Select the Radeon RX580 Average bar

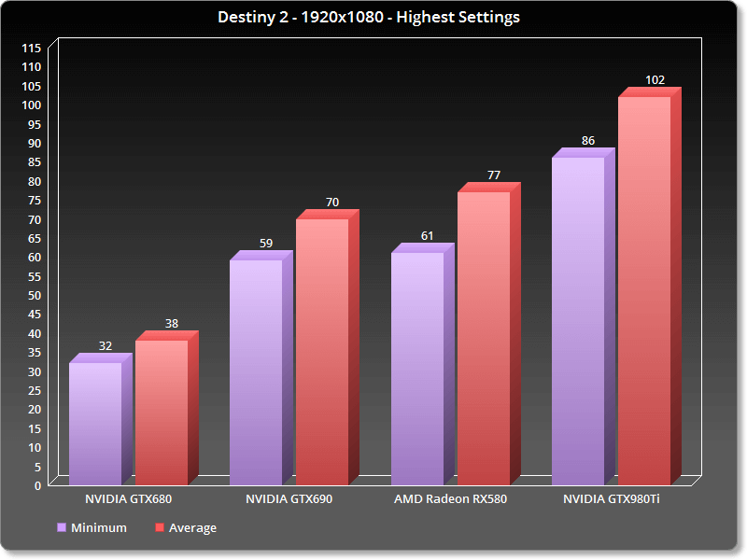pos(484,338)
